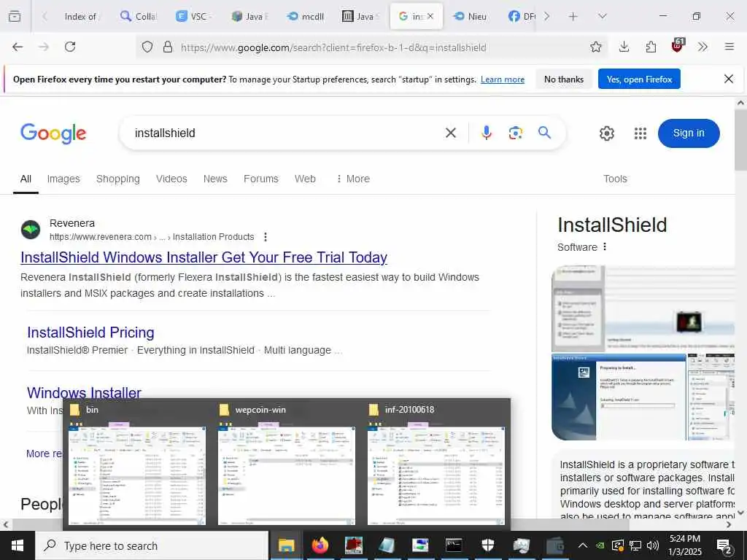The height and width of the screenshot is (560, 747).
Task: Open Firefox application hamburger menu
Action: pos(729,47)
